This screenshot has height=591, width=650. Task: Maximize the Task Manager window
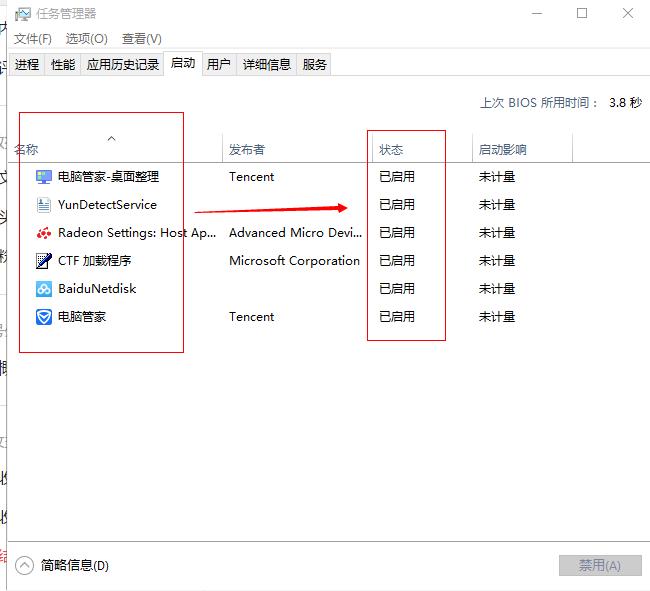(582, 14)
